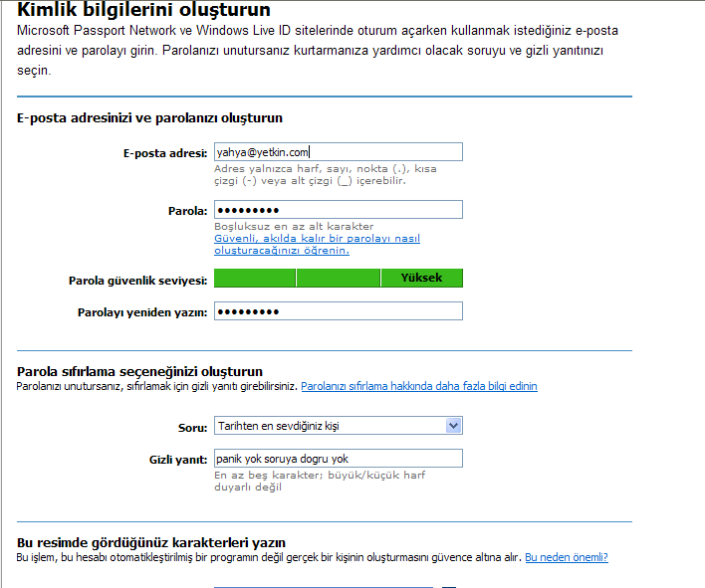
Task: Click the 'Soru:' label
Action: 192,426
